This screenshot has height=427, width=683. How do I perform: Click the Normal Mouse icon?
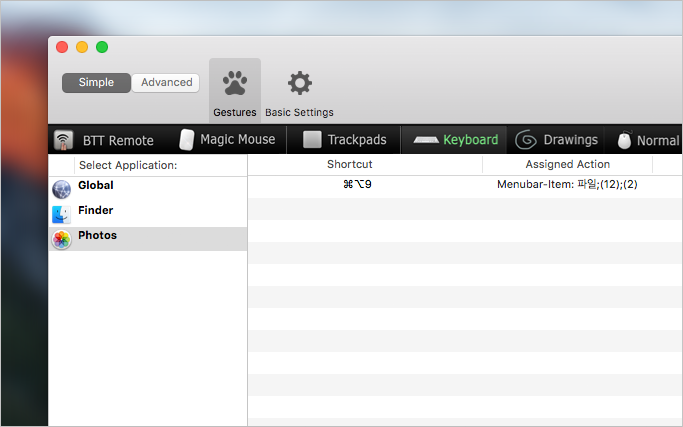(624, 140)
